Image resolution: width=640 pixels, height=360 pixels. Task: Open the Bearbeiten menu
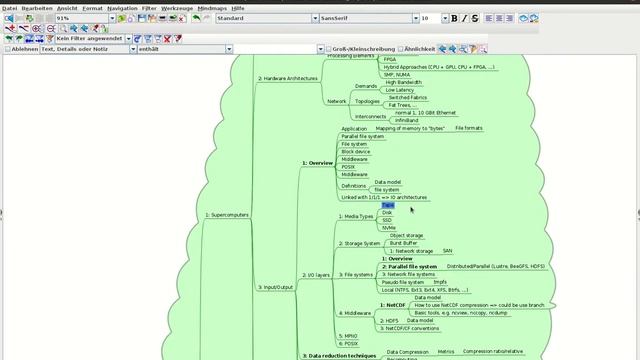point(37,8)
